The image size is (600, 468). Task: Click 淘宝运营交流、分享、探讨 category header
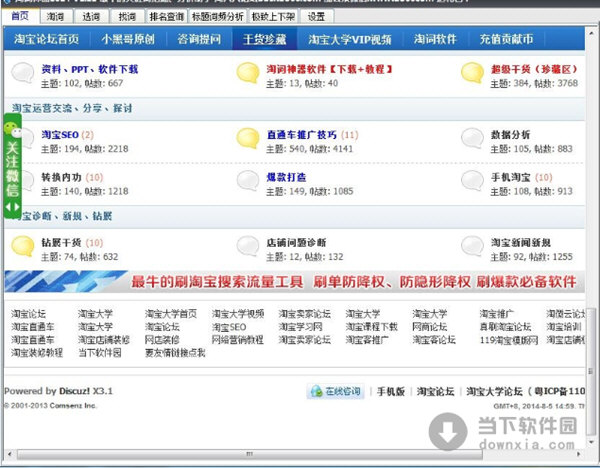pyautogui.click(x=72, y=108)
